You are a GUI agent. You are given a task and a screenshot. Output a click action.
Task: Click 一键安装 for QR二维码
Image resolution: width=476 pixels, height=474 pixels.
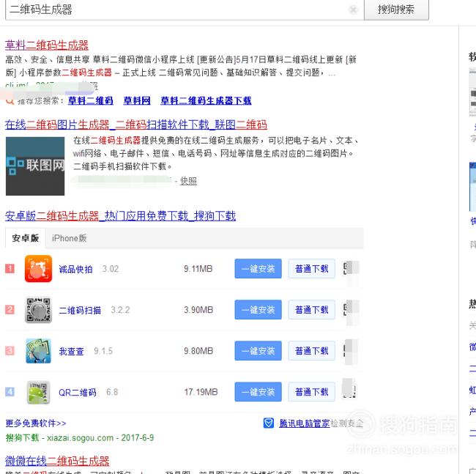(258, 392)
